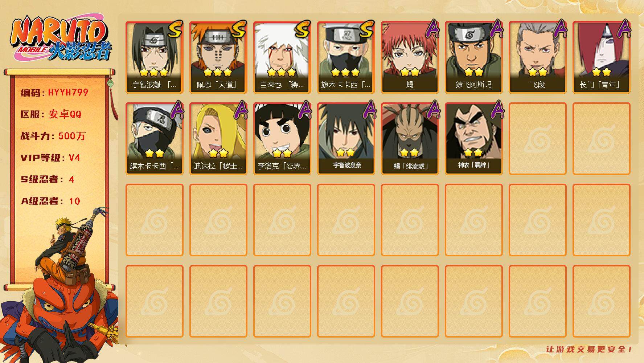Click the first empty slot after 神农 card
Image resolution: width=644 pixels, height=363 pixels.
537,139
